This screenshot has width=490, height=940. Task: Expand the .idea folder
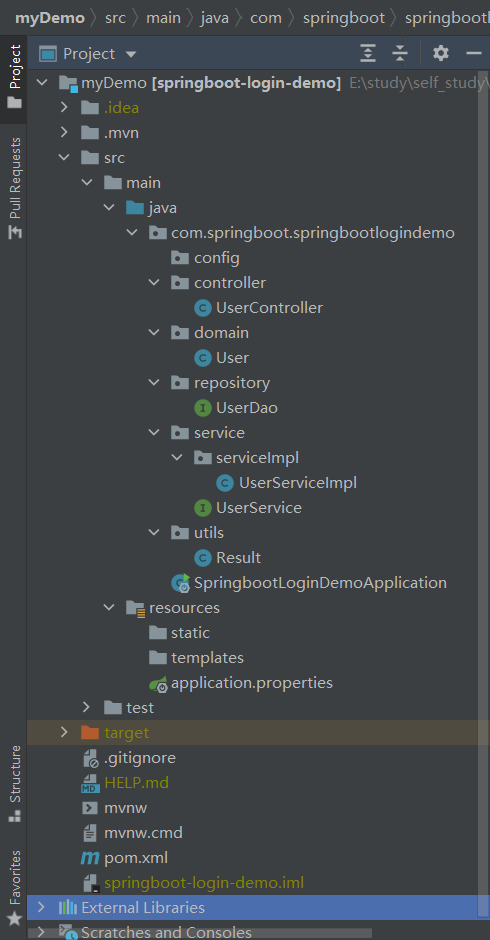click(x=64, y=108)
